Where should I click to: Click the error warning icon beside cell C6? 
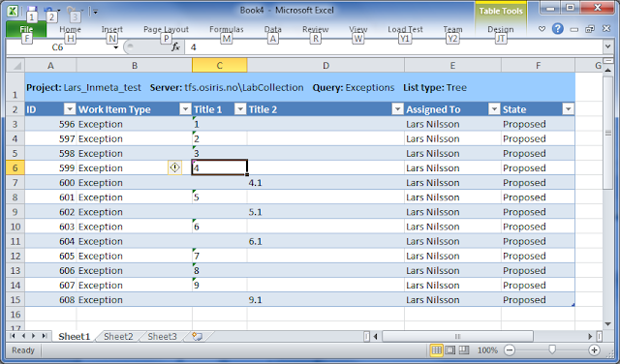point(174,167)
